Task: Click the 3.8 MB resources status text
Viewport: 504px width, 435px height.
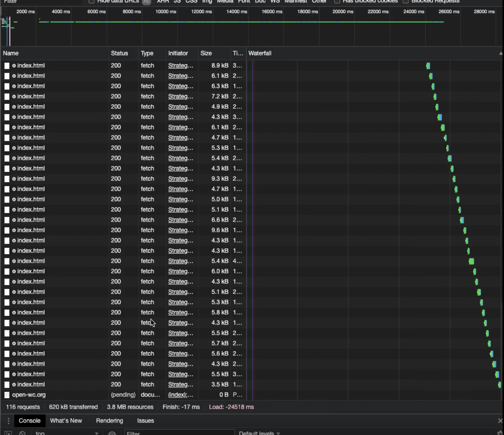Action: point(130,407)
